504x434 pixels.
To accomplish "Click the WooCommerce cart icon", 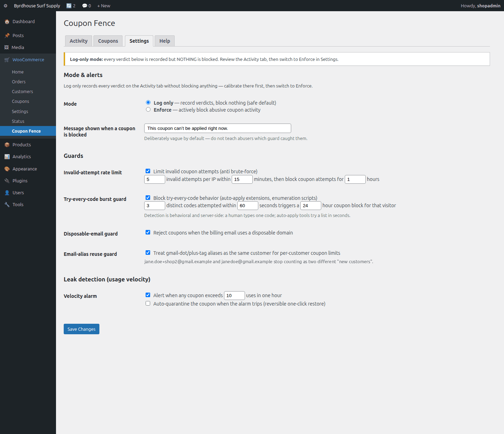I will click(7, 60).
